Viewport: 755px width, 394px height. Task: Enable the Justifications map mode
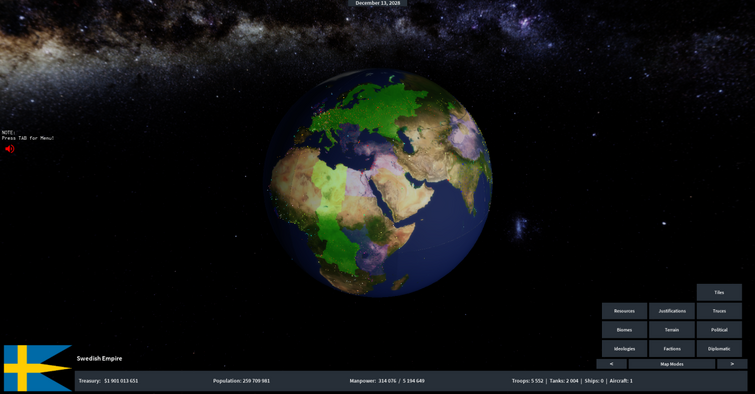pyautogui.click(x=672, y=311)
